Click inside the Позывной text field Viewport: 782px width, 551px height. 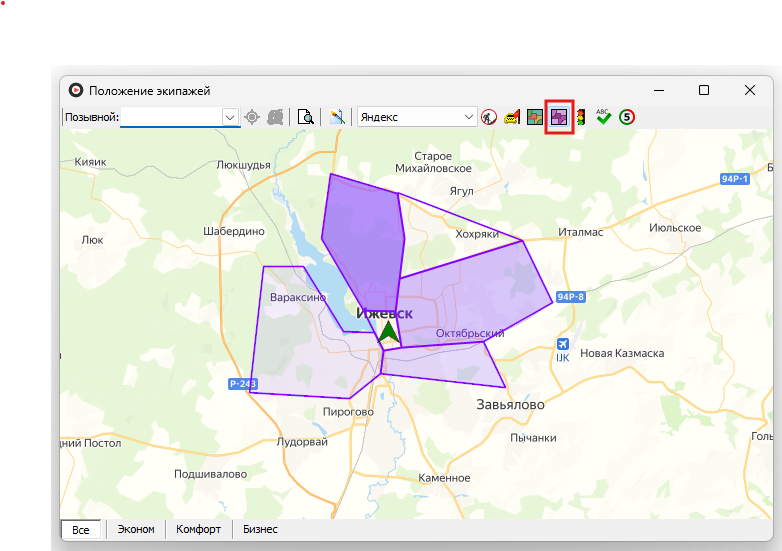pos(170,117)
